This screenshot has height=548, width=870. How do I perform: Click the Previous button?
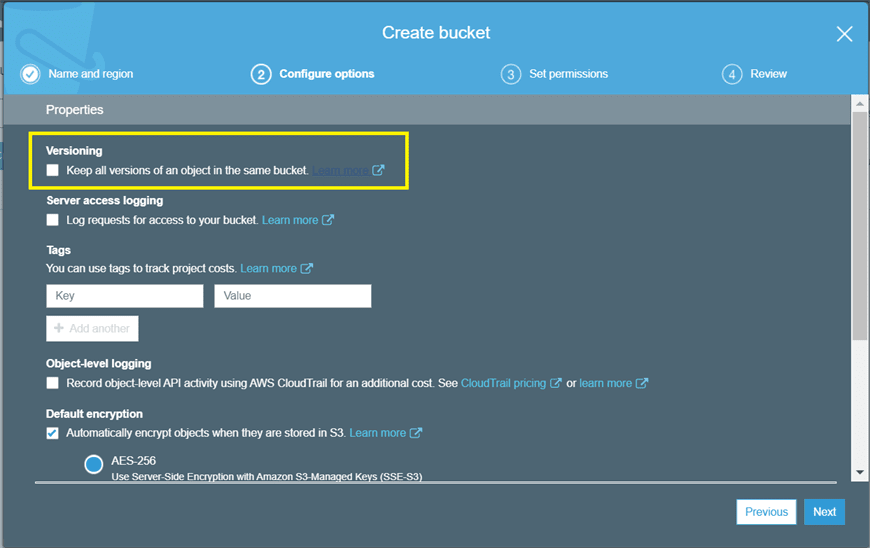[766, 512]
